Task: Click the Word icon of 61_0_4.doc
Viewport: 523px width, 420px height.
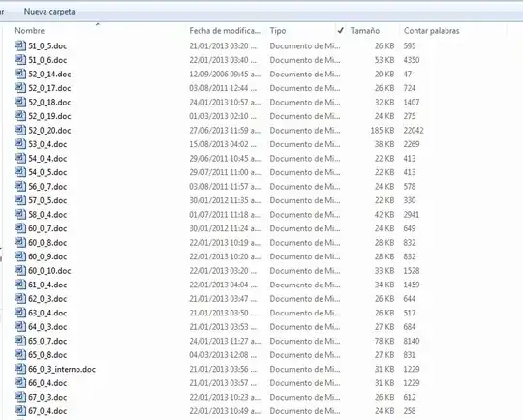Action: (x=20, y=285)
